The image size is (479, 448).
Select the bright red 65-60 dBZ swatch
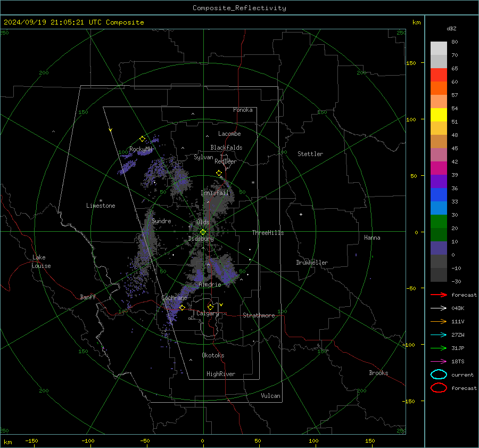439,75
